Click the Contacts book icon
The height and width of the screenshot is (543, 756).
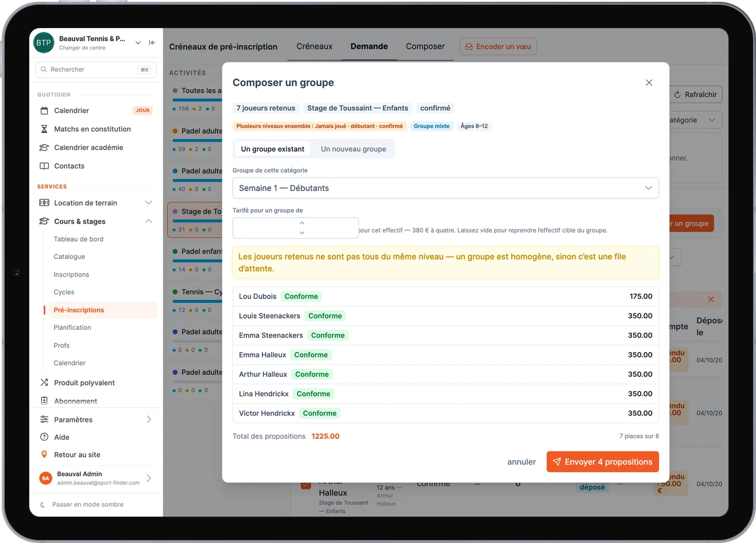tap(44, 166)
